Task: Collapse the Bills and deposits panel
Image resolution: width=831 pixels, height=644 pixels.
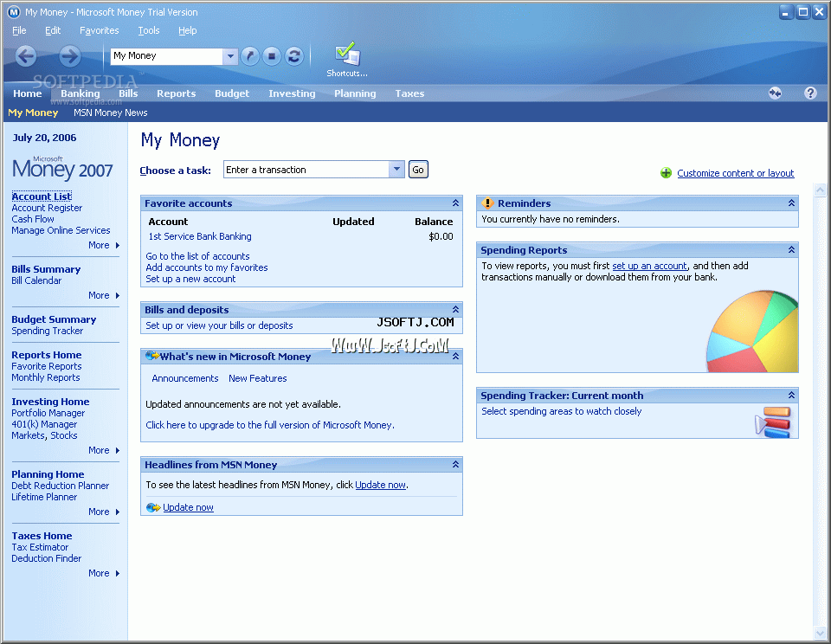Action: 455,310
